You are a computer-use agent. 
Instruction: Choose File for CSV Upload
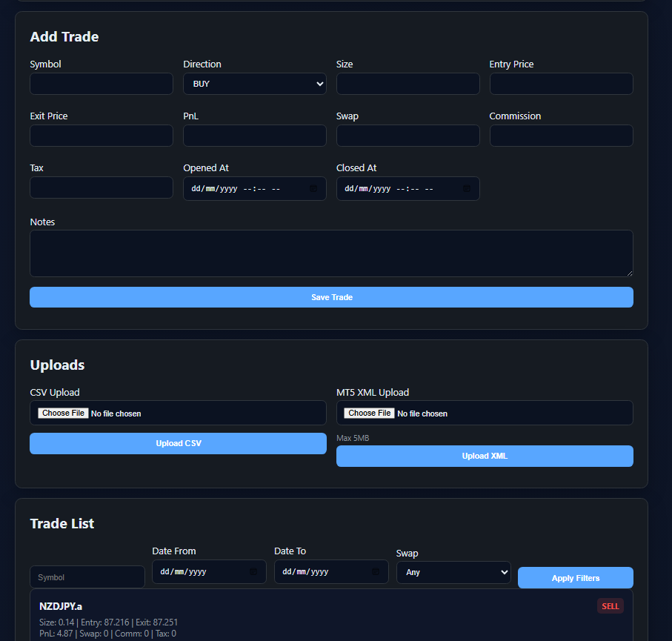click(x=64, y=413)
